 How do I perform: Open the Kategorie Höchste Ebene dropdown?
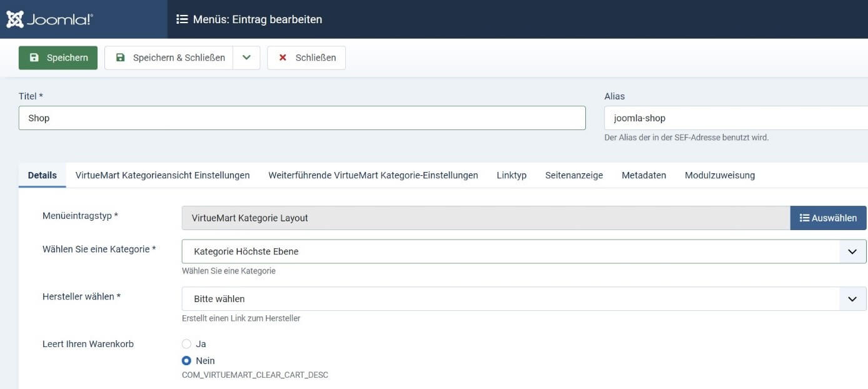pyautogui.click(x=524, y=251)
